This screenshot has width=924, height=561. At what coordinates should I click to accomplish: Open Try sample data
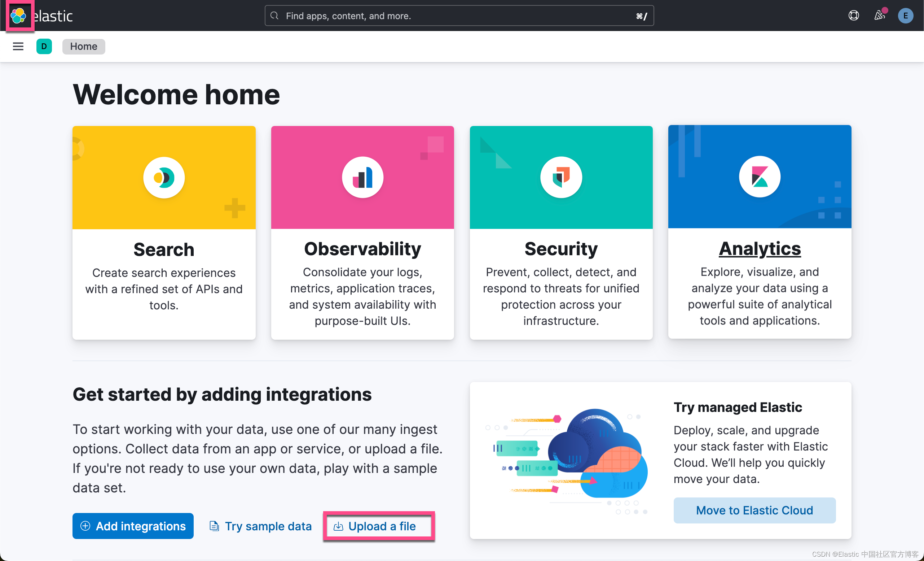[268, 526]
